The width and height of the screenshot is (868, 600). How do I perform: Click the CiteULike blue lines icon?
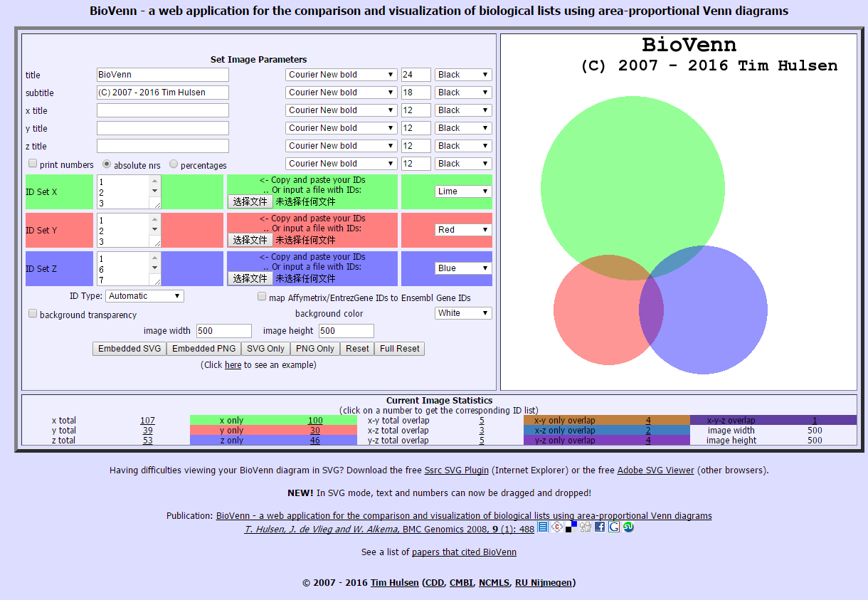(x=543, y=527)
